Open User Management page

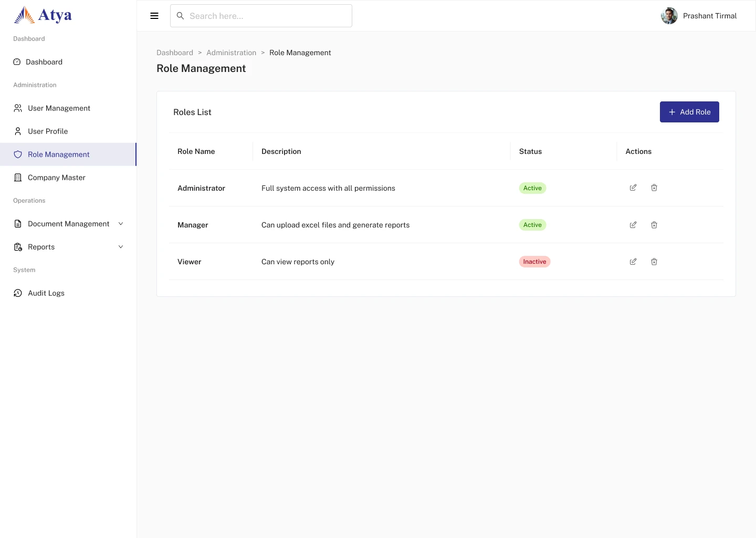click(68, 108)
